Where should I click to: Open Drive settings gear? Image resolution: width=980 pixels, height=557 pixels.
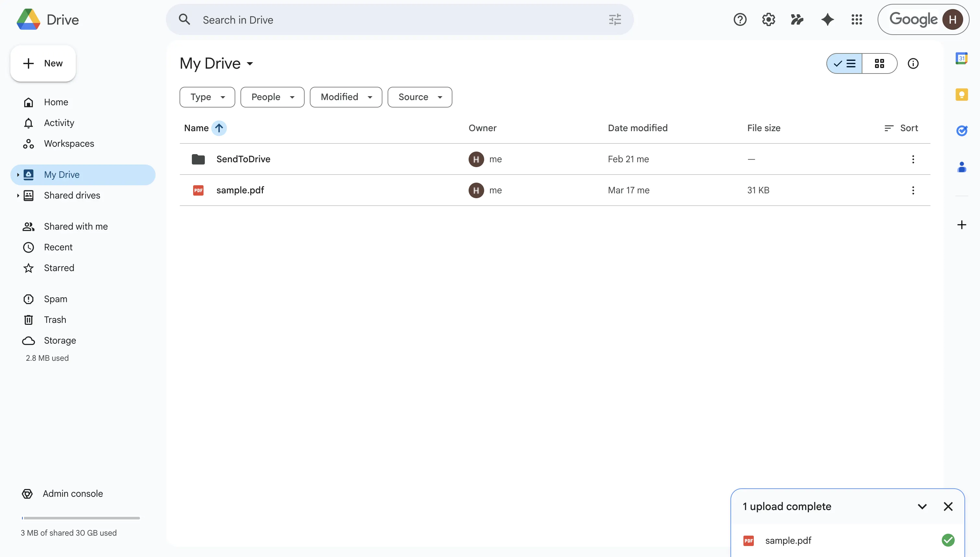tap(768, 19)
